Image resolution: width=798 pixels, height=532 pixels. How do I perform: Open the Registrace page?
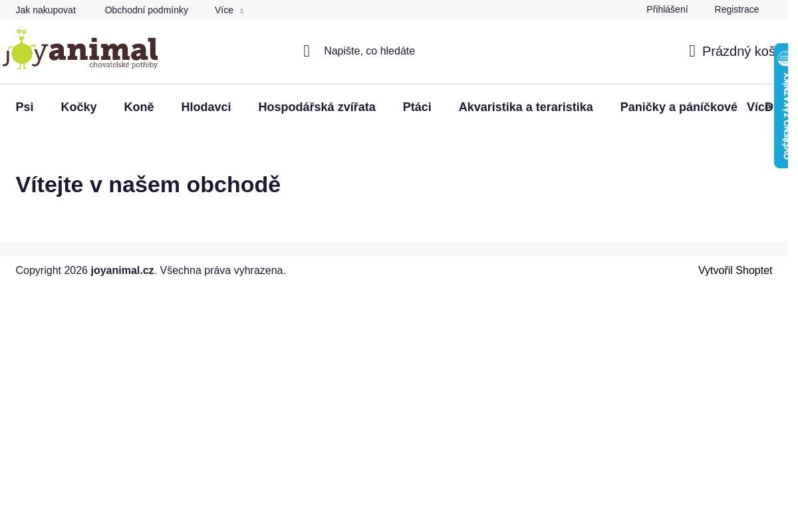(736, 9)
